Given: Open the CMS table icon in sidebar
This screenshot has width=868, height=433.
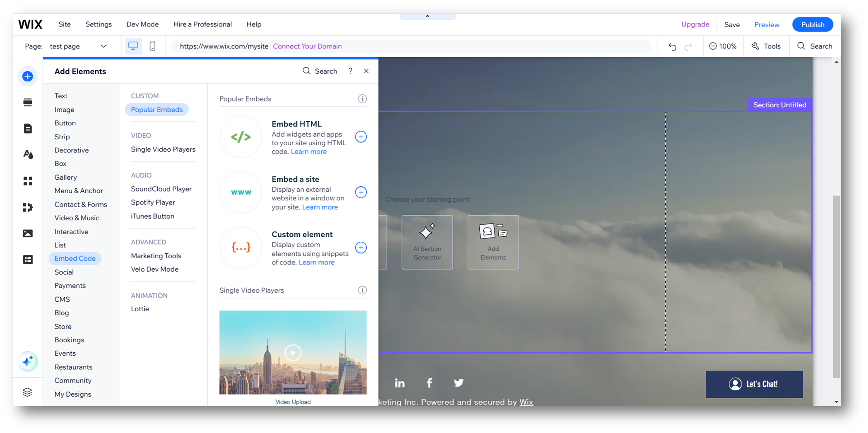Looking at the screenshot, I should (28, 260).
